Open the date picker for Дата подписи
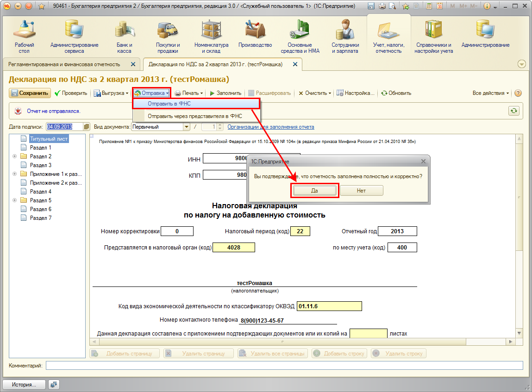This screenshot has width=532, height=392. (x=87, y=127)
